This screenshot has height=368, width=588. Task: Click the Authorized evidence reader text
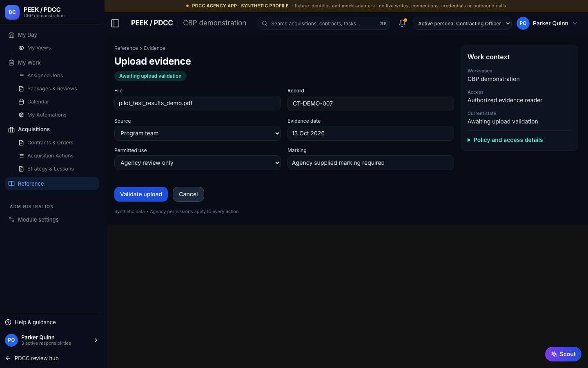(x=505, y=100)
